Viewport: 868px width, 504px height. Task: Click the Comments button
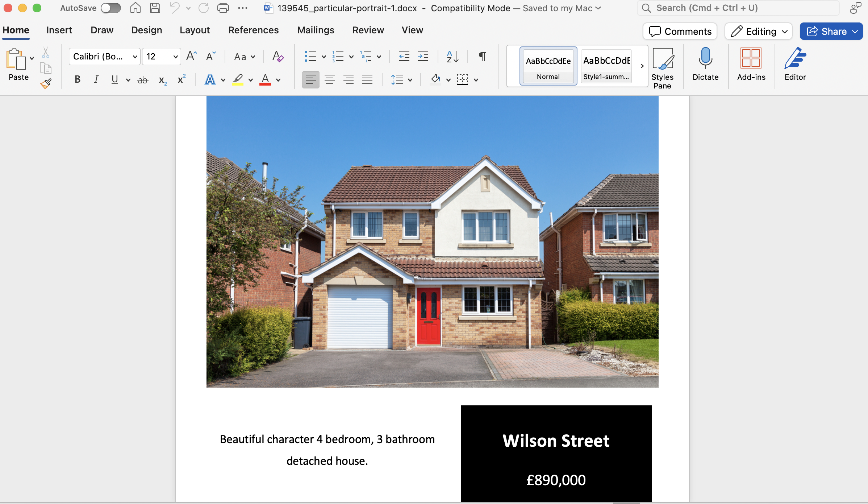click(680, 32)
